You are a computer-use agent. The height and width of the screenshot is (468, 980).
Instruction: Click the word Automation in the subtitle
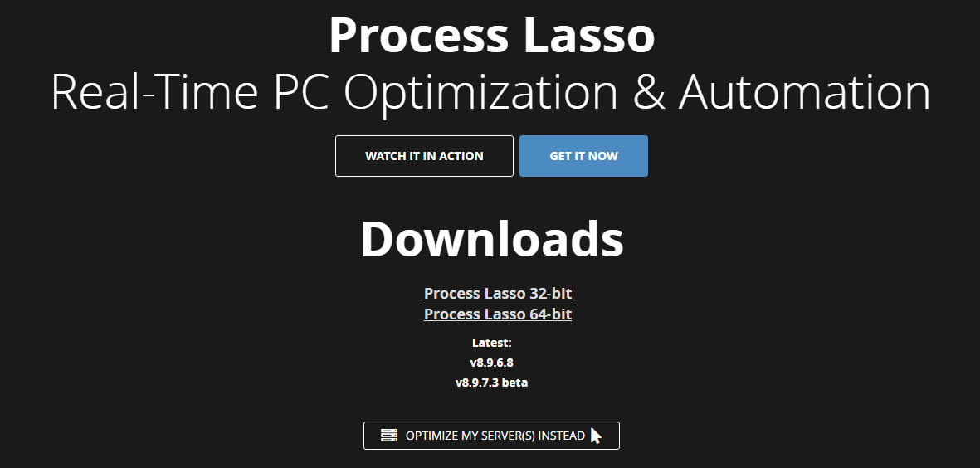[805, 92]
